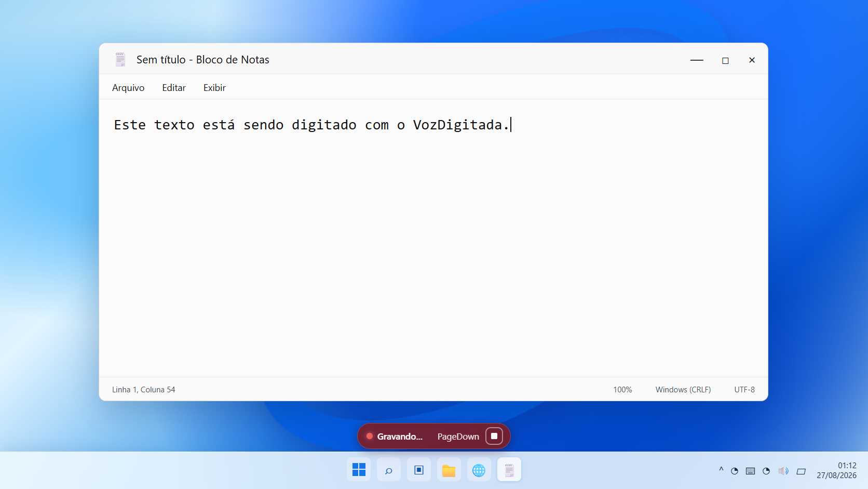The height and width of the screenshot is (489, 868).
Task: Select the Notepad taskbar icon
Action: tap(509, 470)
